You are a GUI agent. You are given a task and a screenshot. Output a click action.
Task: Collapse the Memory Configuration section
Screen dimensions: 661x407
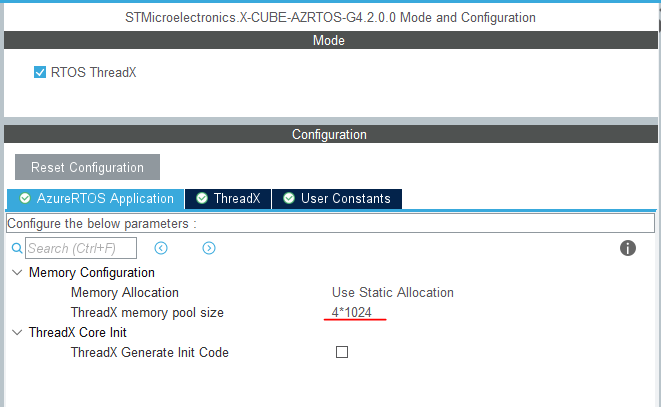pos(17,272)
